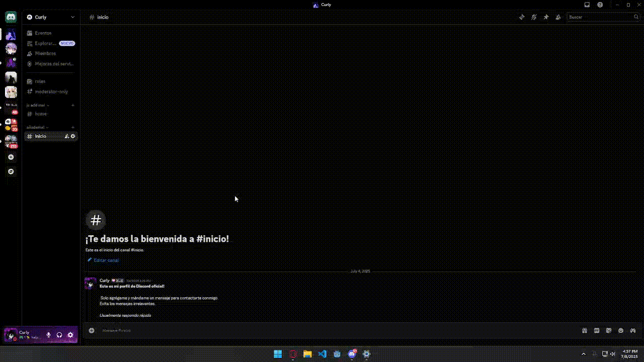Open the Threads icon in channel header

[522, 17]
